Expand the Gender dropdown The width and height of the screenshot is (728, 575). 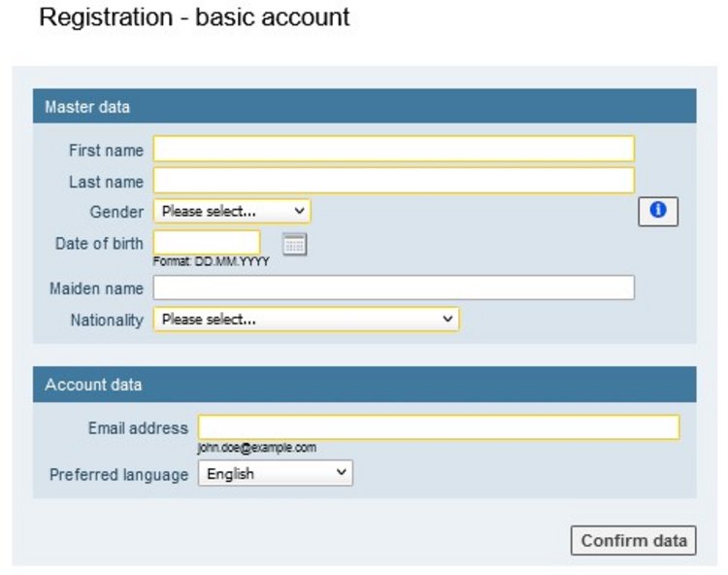(232, 212)
